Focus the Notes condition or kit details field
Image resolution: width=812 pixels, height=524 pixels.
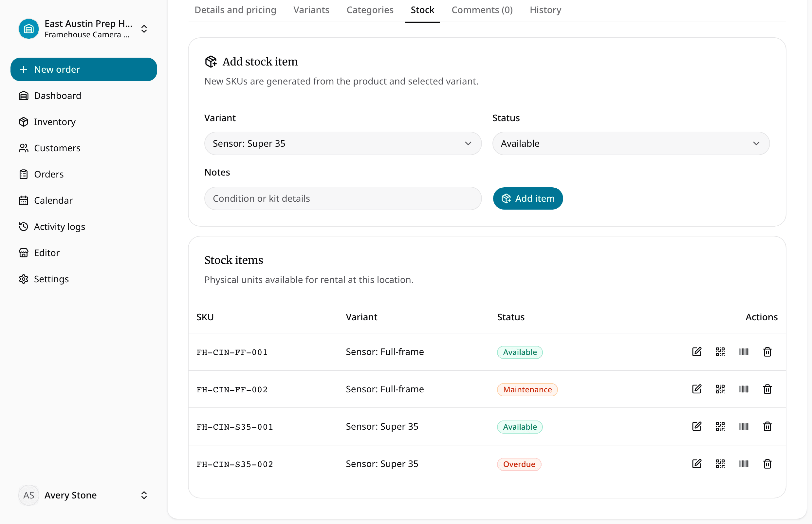click(x=343, y=198)
